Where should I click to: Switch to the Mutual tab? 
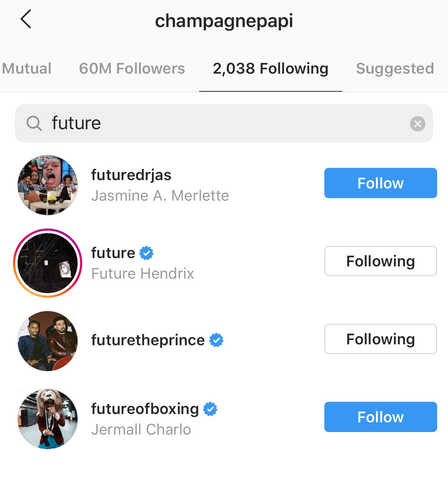coord(27,69)
